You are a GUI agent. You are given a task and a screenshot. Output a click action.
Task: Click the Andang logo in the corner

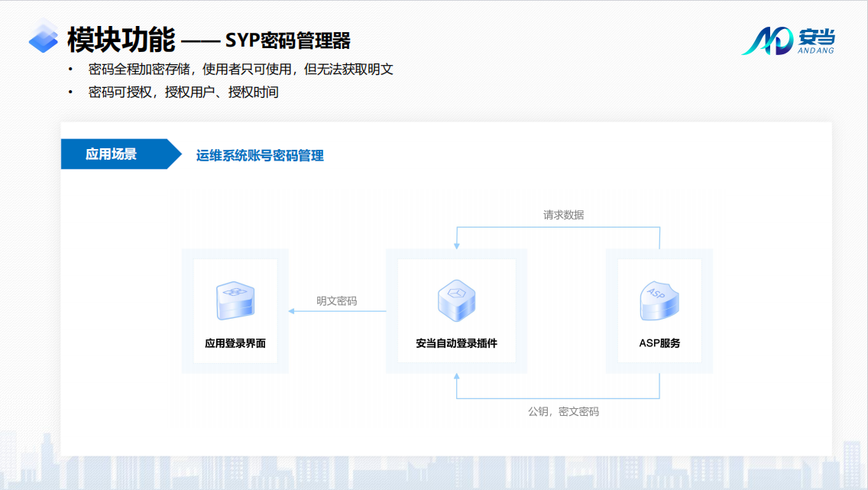click(x=789, y=41)
